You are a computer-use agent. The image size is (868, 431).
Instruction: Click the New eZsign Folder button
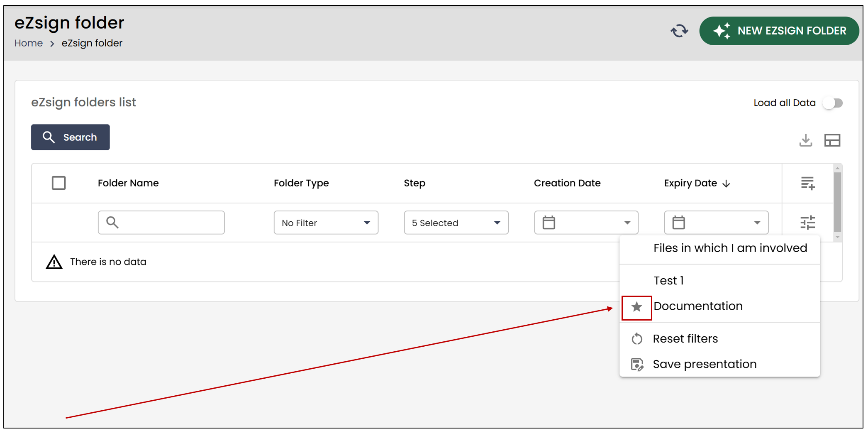coord(779,31)
